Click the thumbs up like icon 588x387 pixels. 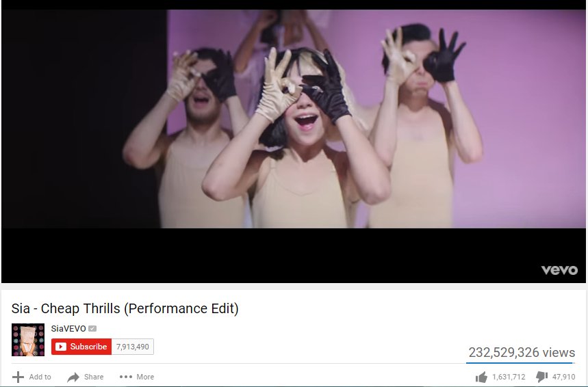481,377
